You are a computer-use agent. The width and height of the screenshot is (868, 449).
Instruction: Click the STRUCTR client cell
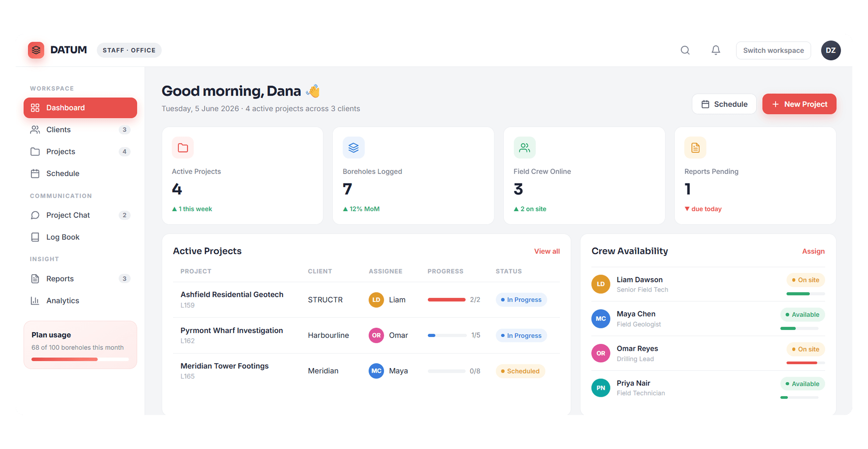325,300
